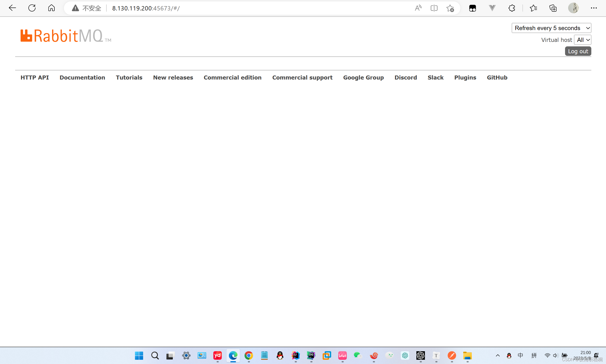Open browser settings three-dot menu
The image size is (606, 364).
coord(593,8)
